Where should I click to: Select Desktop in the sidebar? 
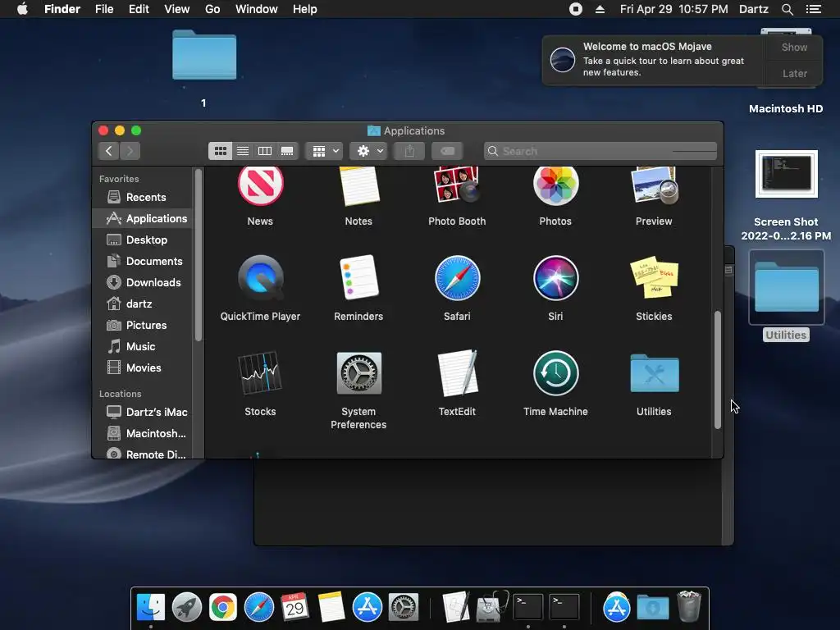[x=142, y=240]
